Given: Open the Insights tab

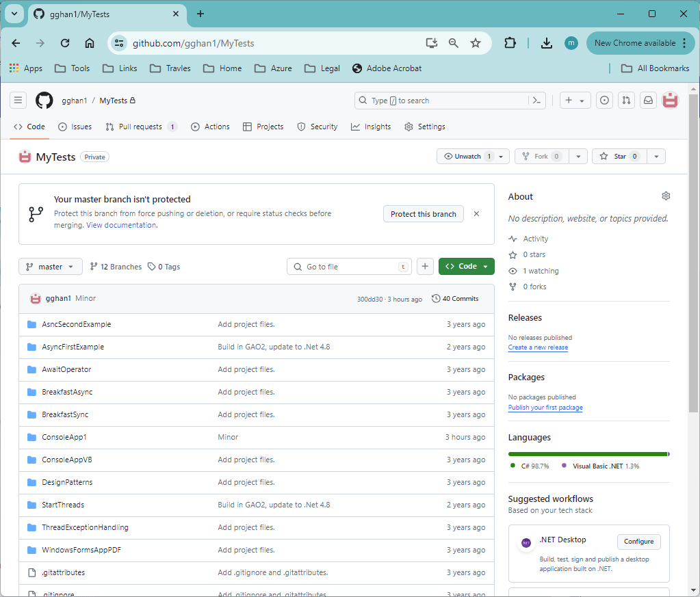Looking at the screenshot, I should (x=371, y=127).
